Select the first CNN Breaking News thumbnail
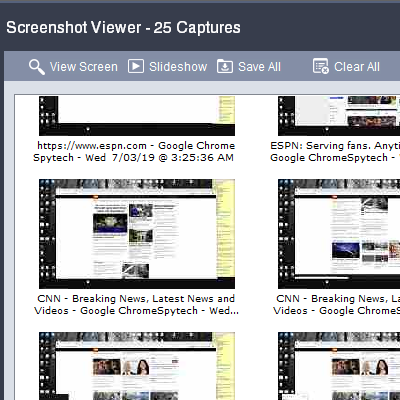 coord(137,234)
